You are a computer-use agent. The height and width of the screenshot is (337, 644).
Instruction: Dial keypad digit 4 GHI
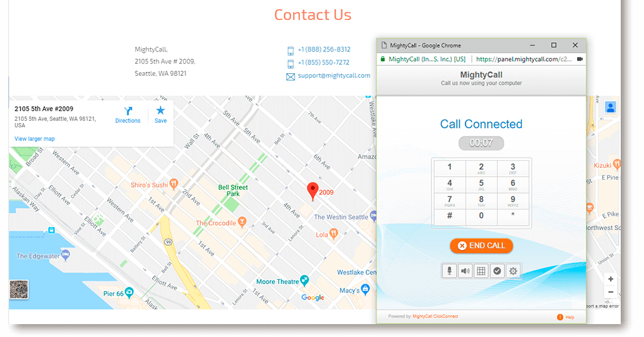pos(450,185)
